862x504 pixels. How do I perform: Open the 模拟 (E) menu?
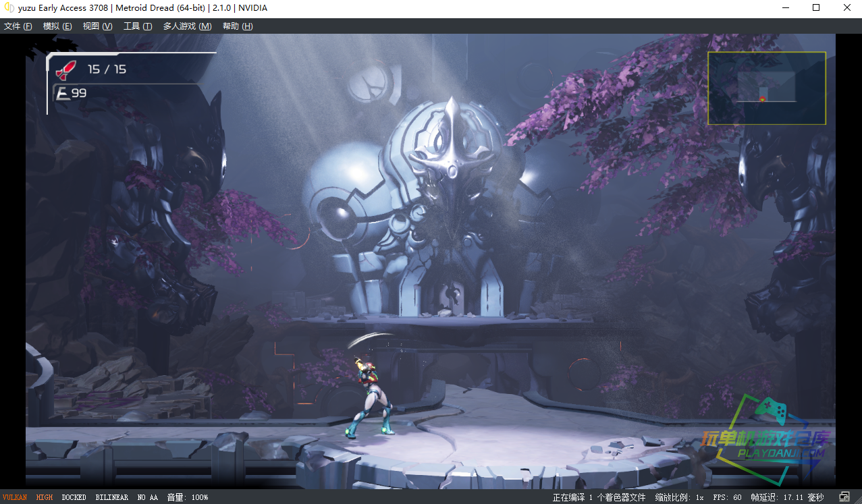[57, 26]
